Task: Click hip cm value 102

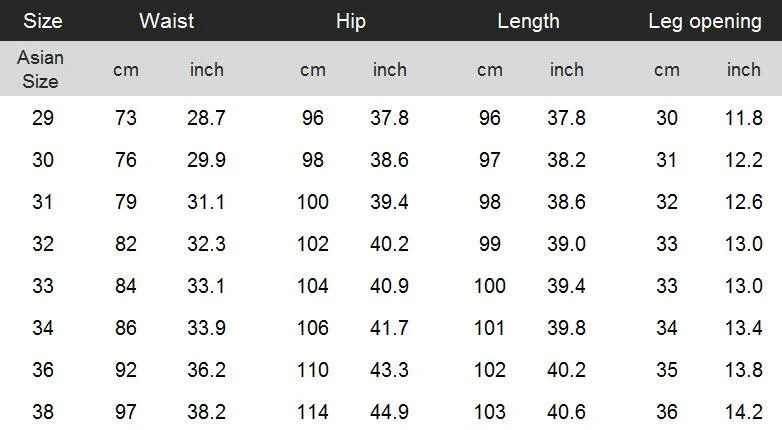Action: pos(313,243)
